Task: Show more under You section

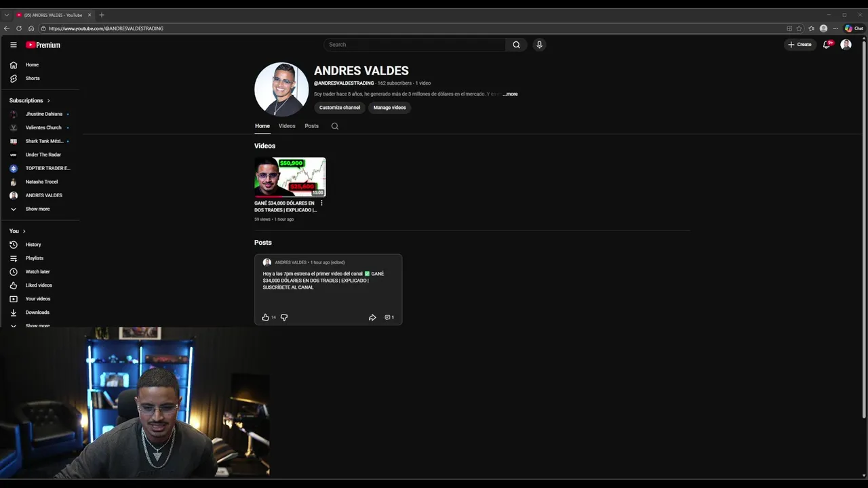Action: pos(41,325)
